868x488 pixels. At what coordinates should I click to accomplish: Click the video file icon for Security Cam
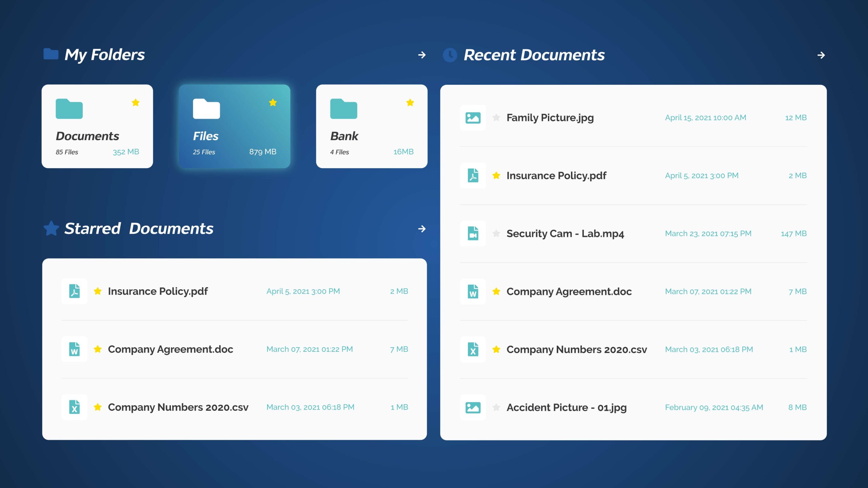(473, 233)
